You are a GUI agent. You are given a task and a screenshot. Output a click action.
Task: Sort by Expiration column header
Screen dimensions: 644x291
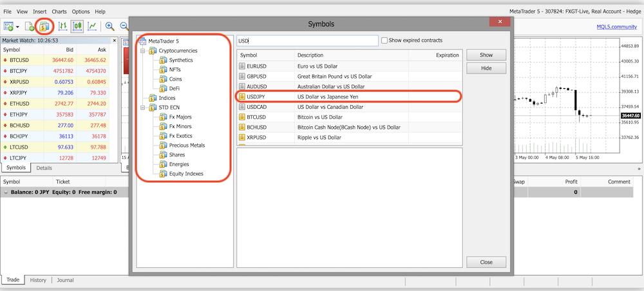pos(435,55)
